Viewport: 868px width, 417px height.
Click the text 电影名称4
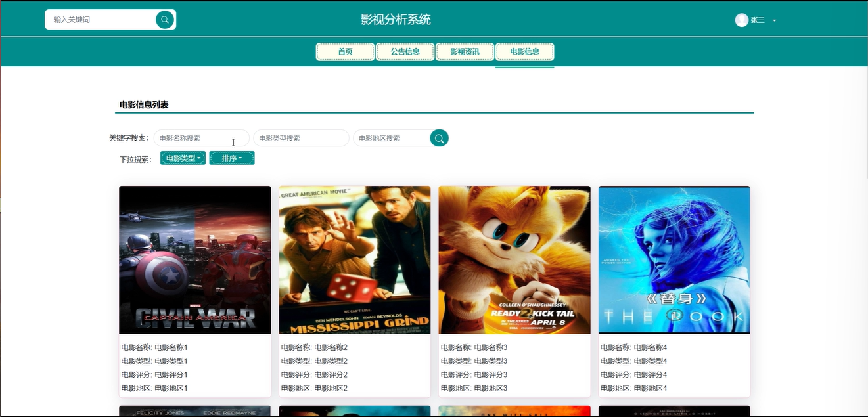coord(651,347)
